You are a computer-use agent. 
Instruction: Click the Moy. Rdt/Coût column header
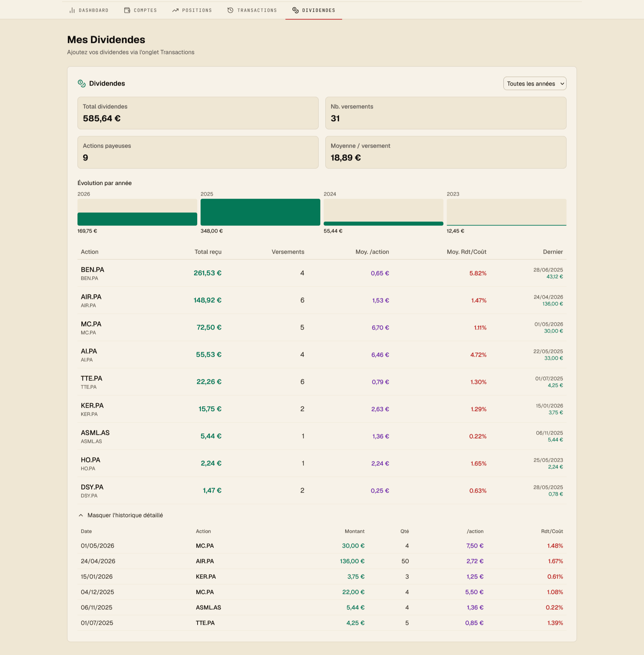coord(467,252)
